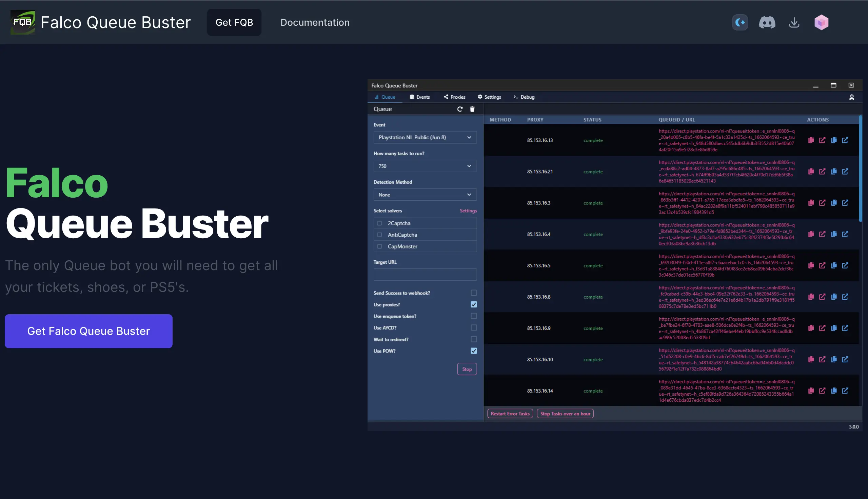This screenshot has width=868, height=499.
Task: Open the pink cube avatar icon
Action: (x=821, y=23)
